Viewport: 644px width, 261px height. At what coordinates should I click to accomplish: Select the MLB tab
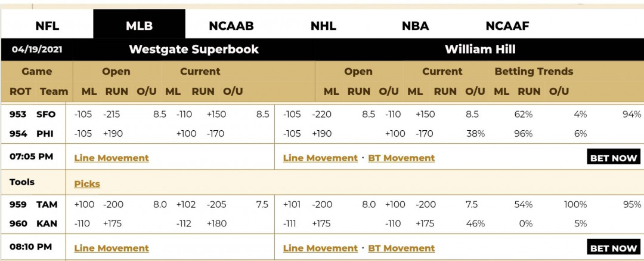coord(139,26)
